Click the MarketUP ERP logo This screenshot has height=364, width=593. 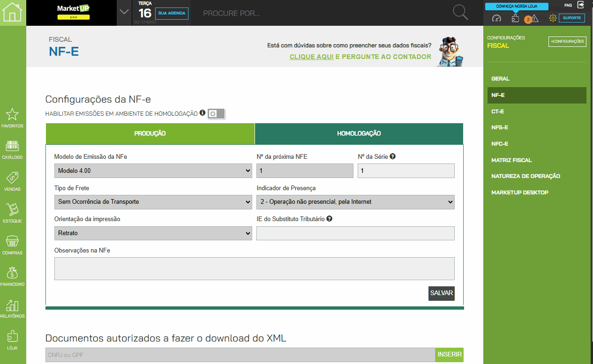coord(73,13)
